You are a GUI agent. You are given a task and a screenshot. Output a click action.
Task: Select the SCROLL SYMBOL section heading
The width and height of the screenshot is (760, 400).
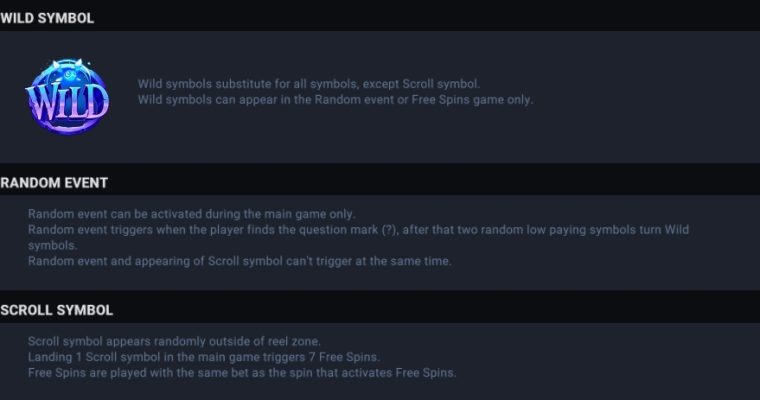coord(57,310)
